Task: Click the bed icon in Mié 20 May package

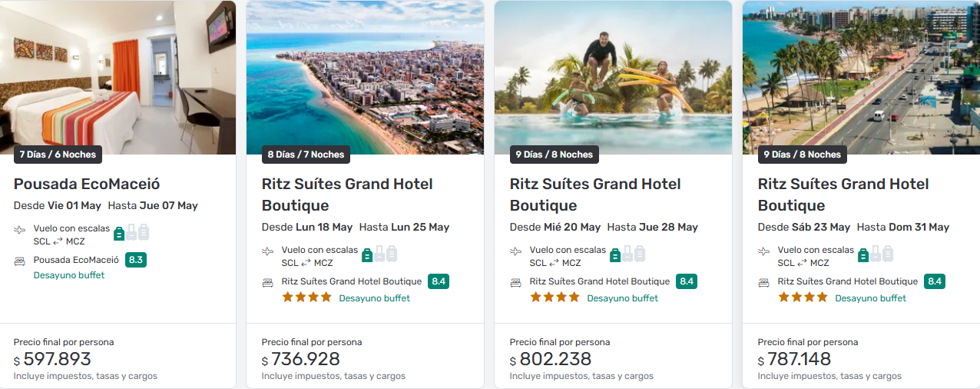Action: click(x=516, y=282)
